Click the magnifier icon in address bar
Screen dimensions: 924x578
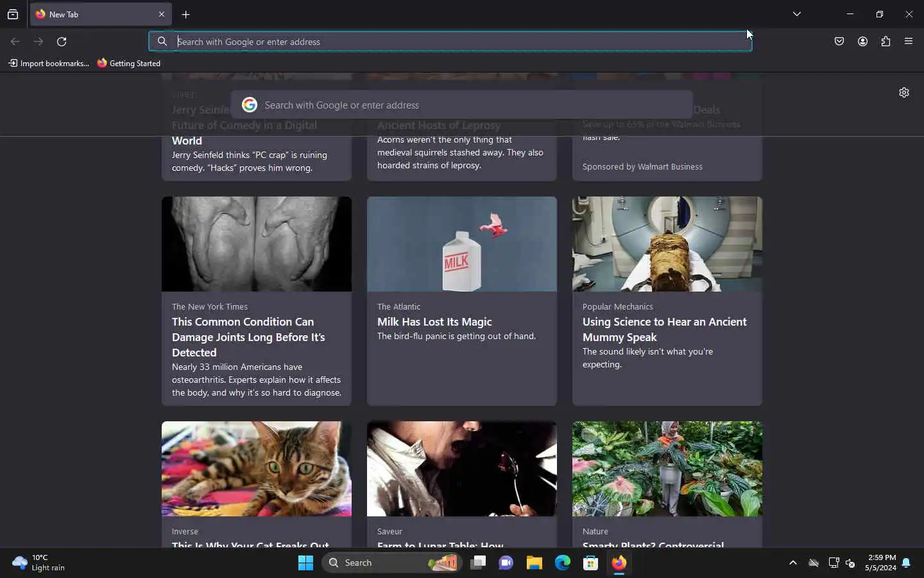coord(162,42)
